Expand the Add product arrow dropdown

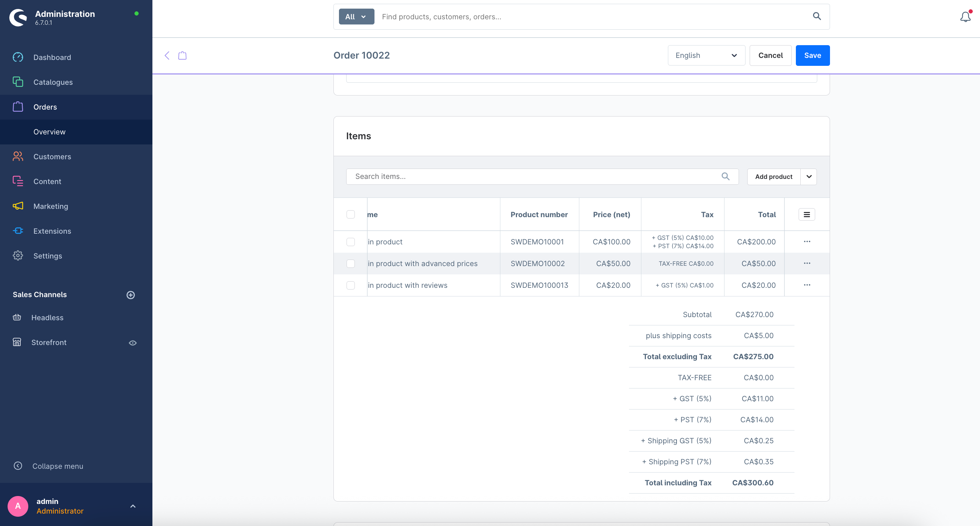coord(809,176)
